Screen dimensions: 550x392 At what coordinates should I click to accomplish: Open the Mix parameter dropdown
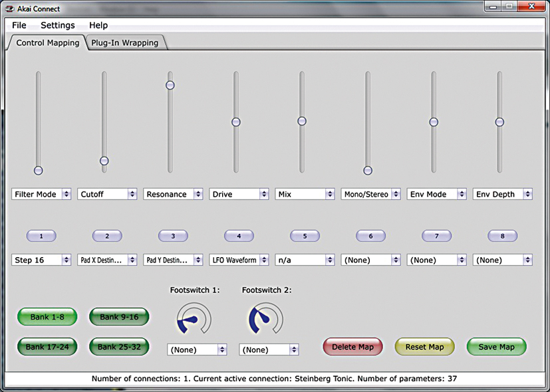pos(305,194)
